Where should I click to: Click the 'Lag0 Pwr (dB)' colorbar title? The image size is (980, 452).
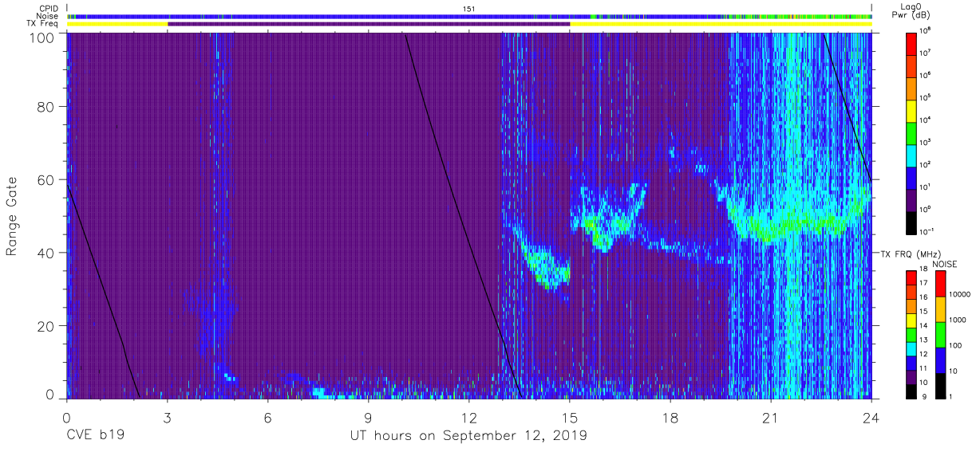pos(911,10)
